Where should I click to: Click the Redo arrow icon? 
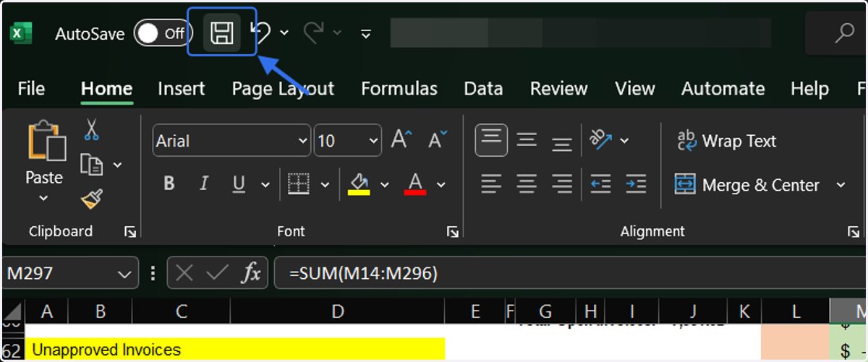313,33
